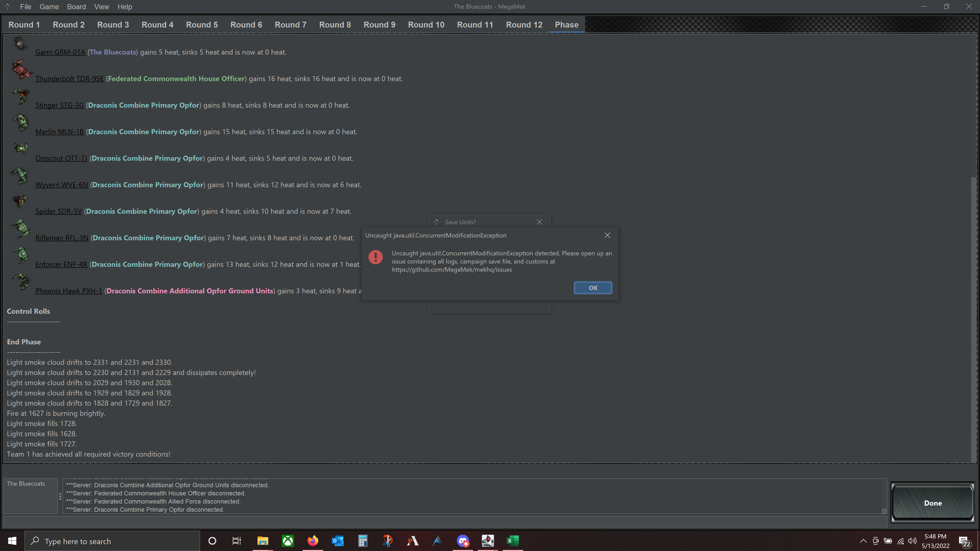Click the Done button
The width and height of the screenshot is (980, 551).
pyautogui.click(x=933, y=503)
